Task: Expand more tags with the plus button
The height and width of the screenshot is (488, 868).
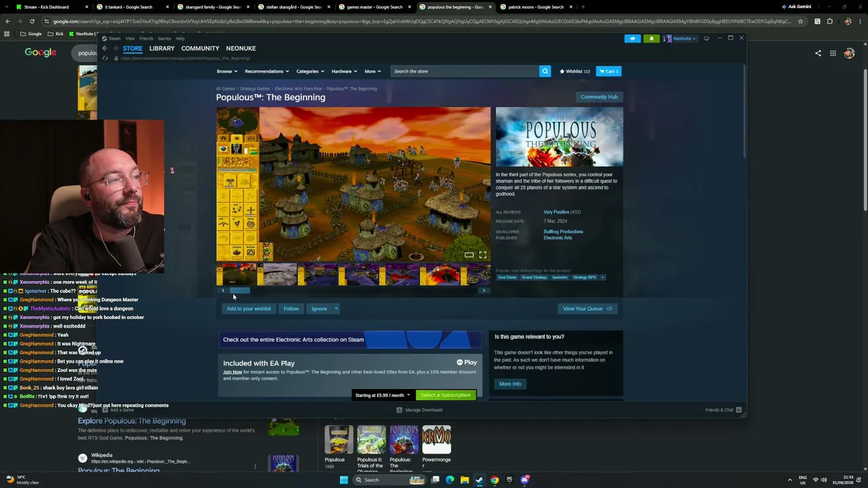Action: (602, 277)
